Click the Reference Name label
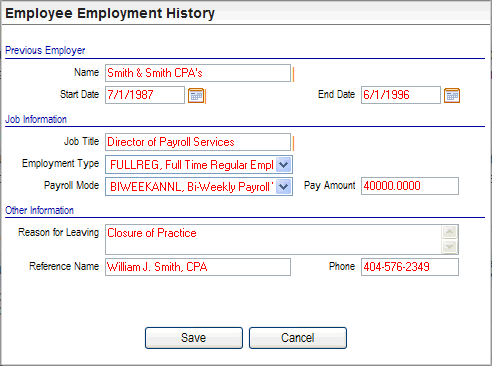 click(x=64, y=266)
